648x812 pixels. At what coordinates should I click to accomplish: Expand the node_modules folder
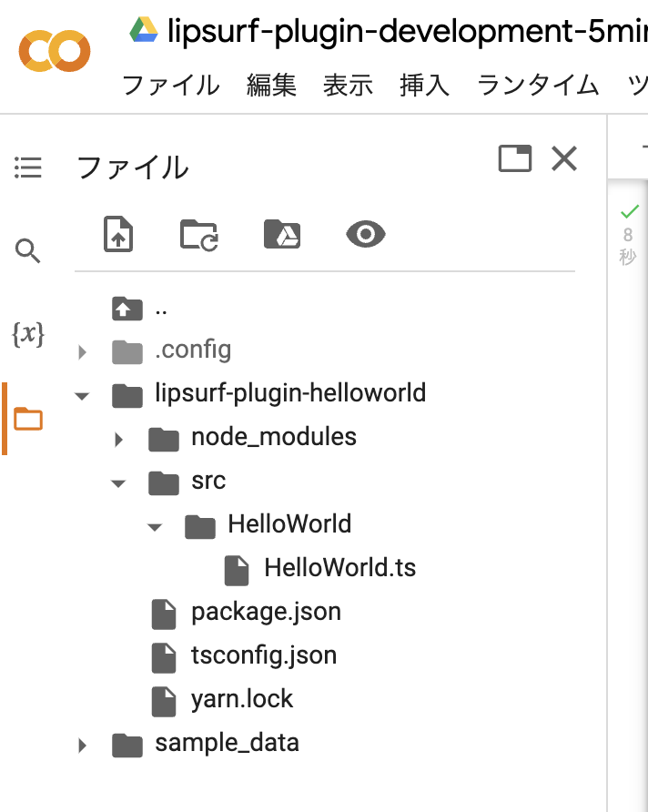click(118, 438)
